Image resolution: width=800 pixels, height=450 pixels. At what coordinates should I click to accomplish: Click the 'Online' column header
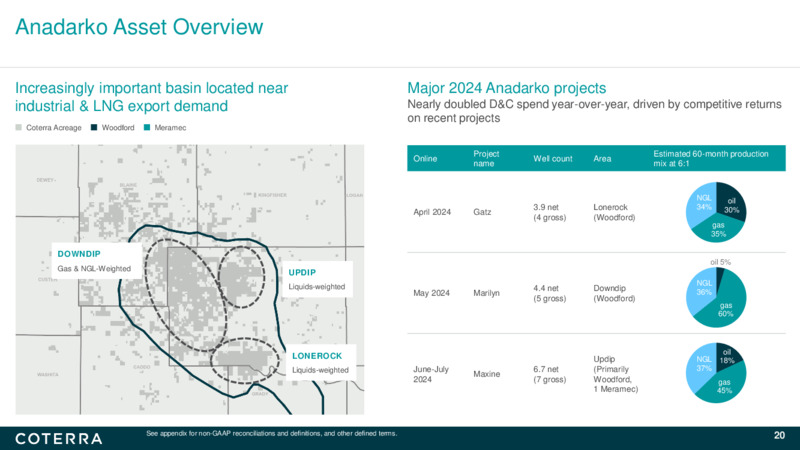tap(425, 159)
